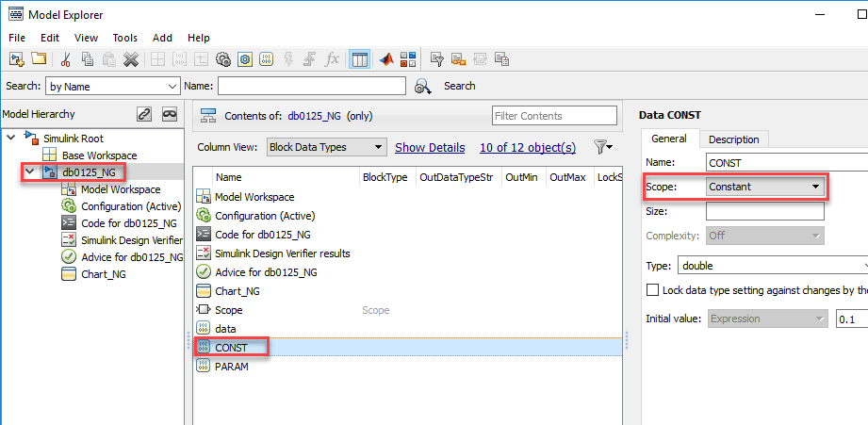Click the OutDataTypeStr column header

pyautogui.click(x=457, y=178)
